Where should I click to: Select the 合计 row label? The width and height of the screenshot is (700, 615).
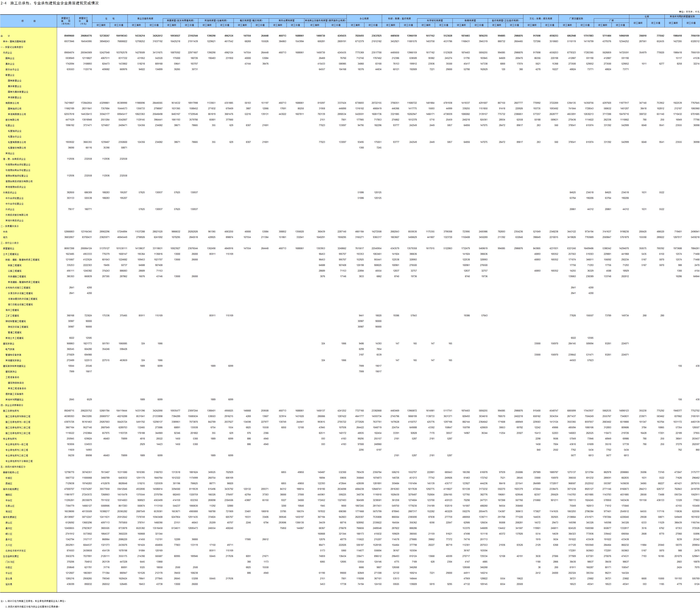point(5,36)
